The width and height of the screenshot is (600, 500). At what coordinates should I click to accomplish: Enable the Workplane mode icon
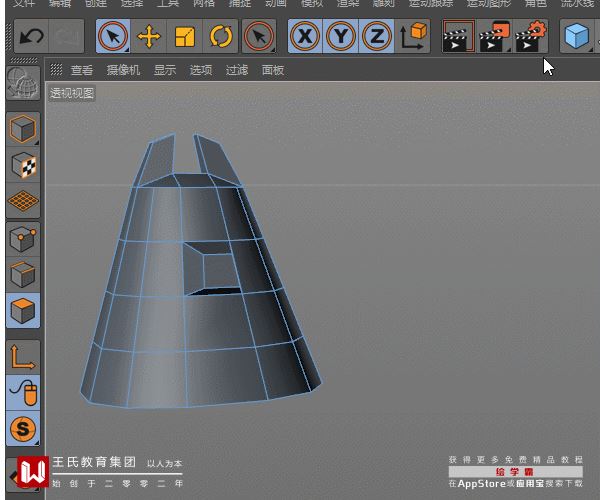(x=23, y=201)
